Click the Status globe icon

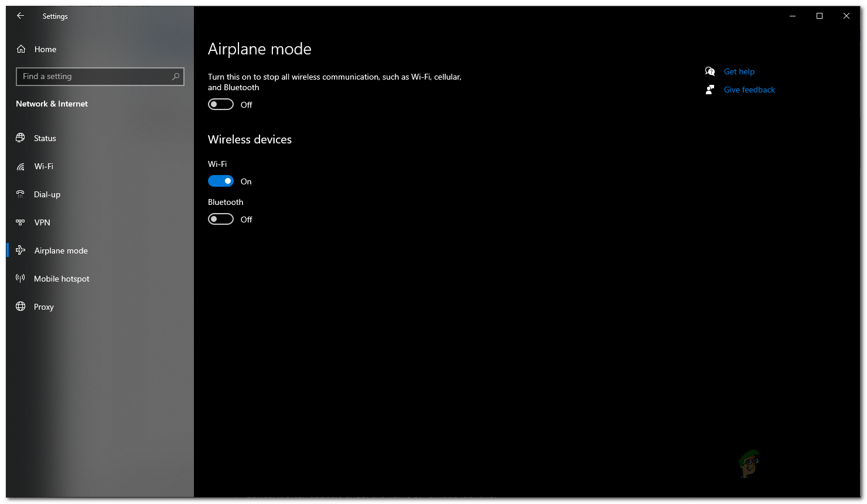(x=21, y=138)
